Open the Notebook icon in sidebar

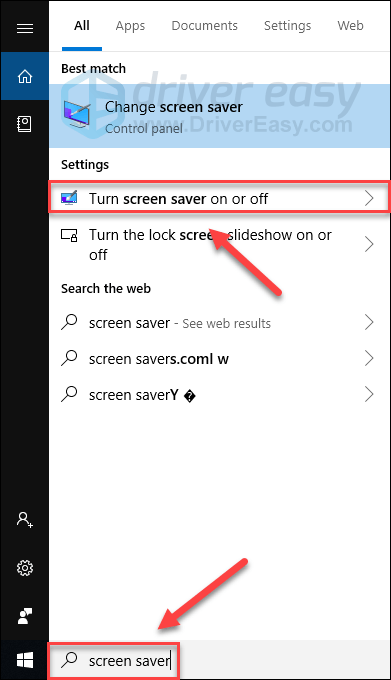tap(25, 124)
